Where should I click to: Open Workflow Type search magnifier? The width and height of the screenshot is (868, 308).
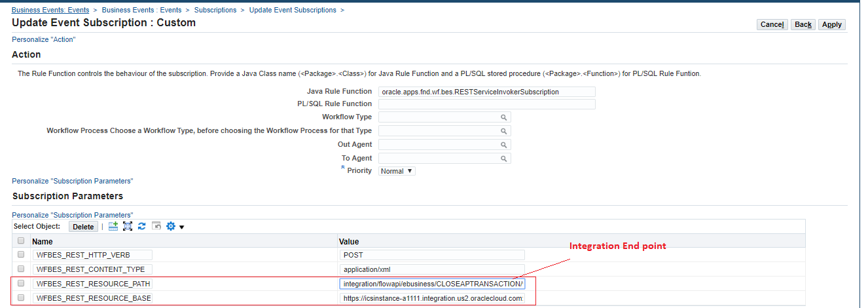click(504, 117)
